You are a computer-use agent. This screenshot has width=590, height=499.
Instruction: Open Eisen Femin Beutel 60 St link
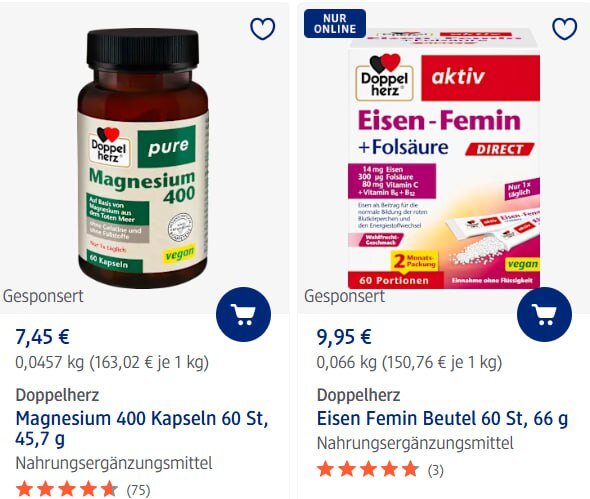442,418
